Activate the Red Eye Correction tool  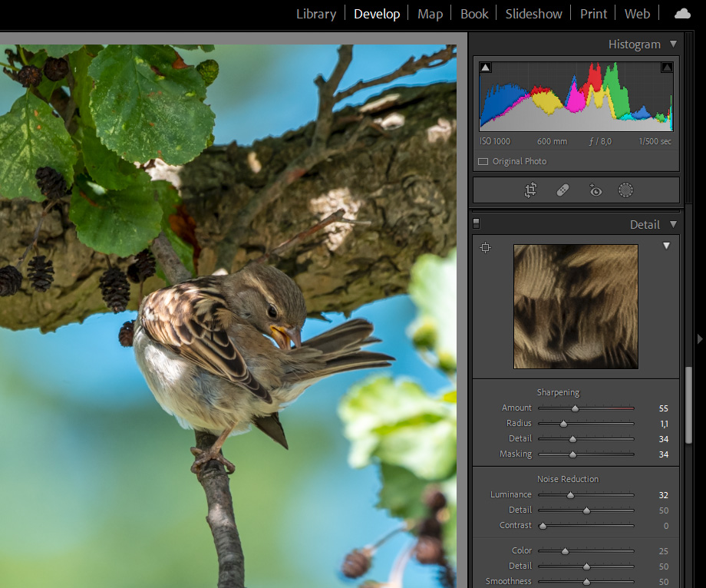click(595, 190)
